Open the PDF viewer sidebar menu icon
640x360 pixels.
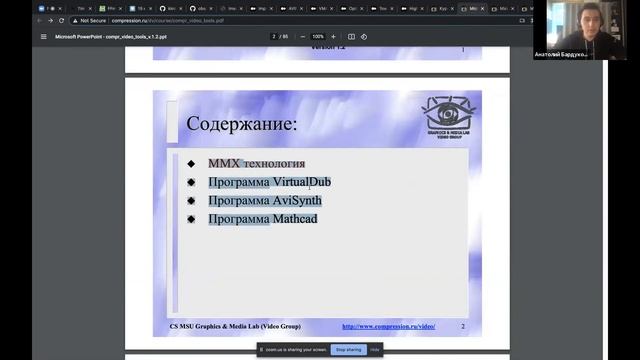[44, 37]
